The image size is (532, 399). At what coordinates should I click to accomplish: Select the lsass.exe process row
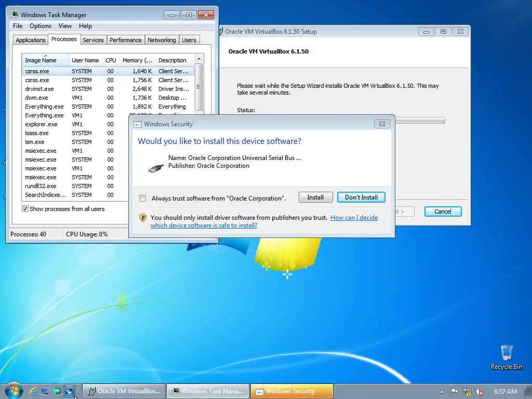pos(75,133)
